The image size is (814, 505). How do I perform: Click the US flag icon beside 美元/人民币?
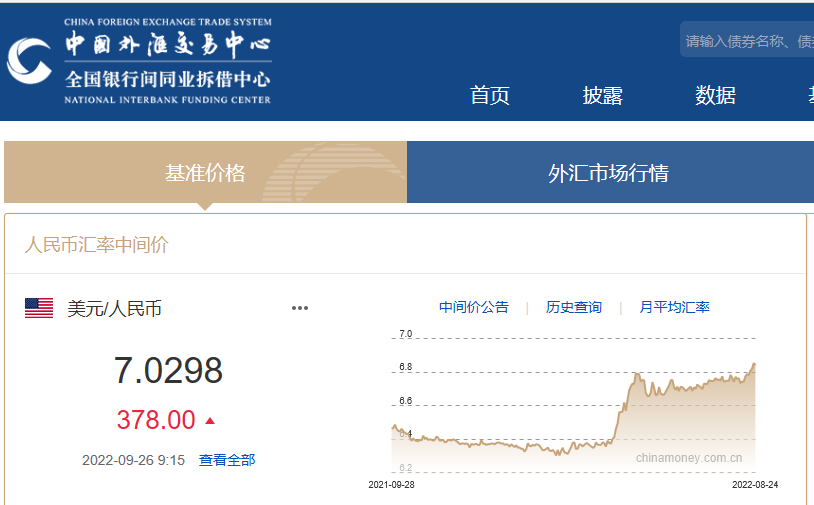(x=39, y=308)
